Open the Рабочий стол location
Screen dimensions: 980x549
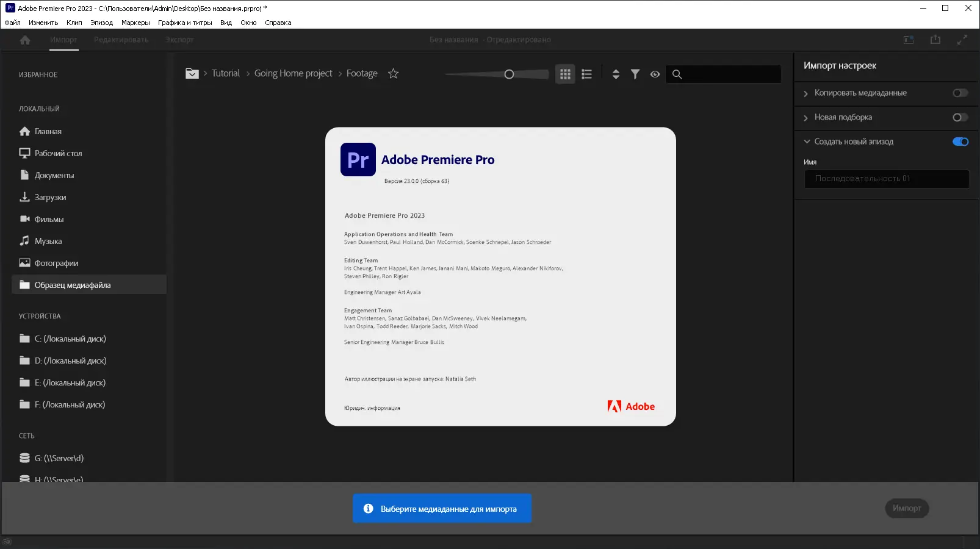pos(89,153)
